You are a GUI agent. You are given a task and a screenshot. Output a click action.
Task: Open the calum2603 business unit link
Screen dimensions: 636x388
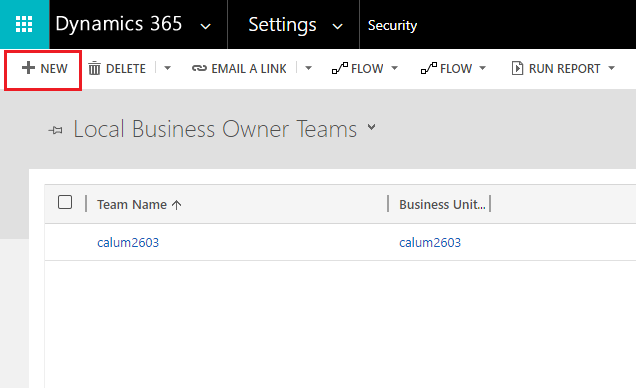pos(430,242)
